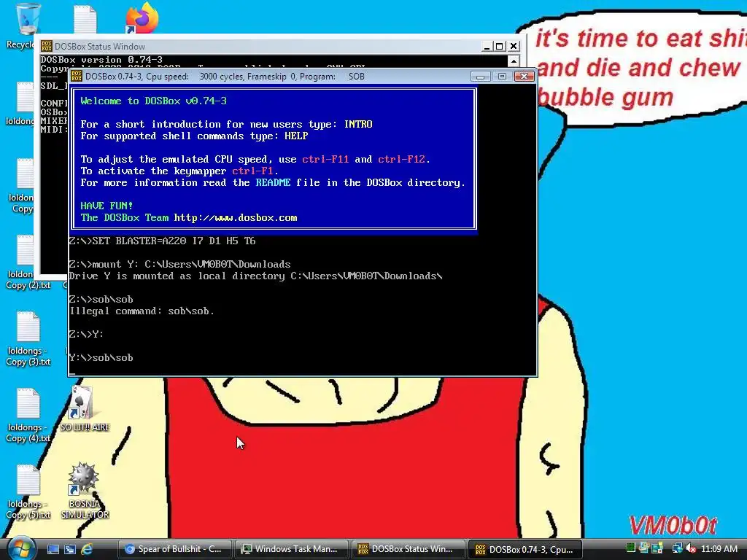
Task: Click 'DOSBox version 0.74-3' in Status Window
Action: tap(101, 60)
